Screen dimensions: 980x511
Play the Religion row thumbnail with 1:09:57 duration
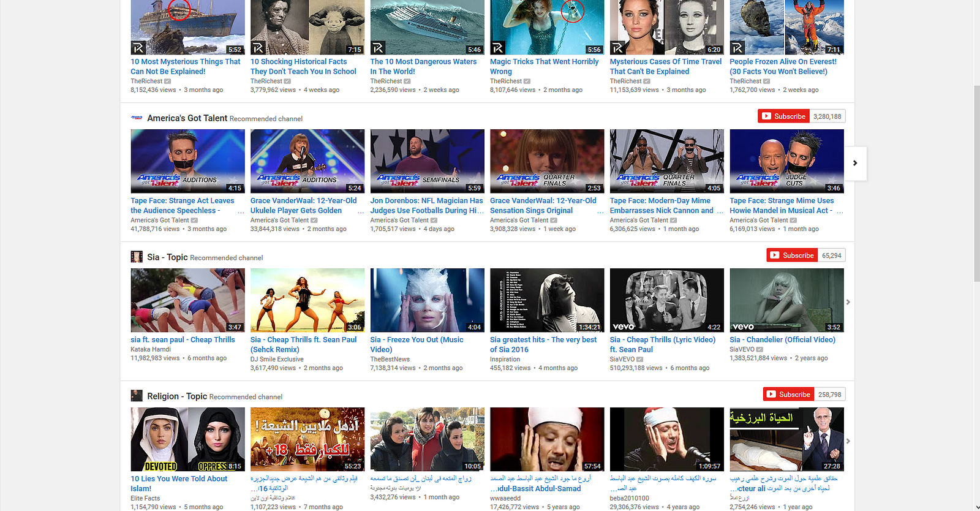point(667,439)
